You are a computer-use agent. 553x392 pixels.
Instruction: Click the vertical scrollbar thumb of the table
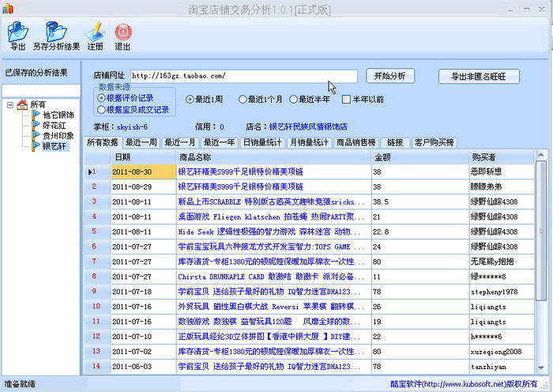coord(540,231)
